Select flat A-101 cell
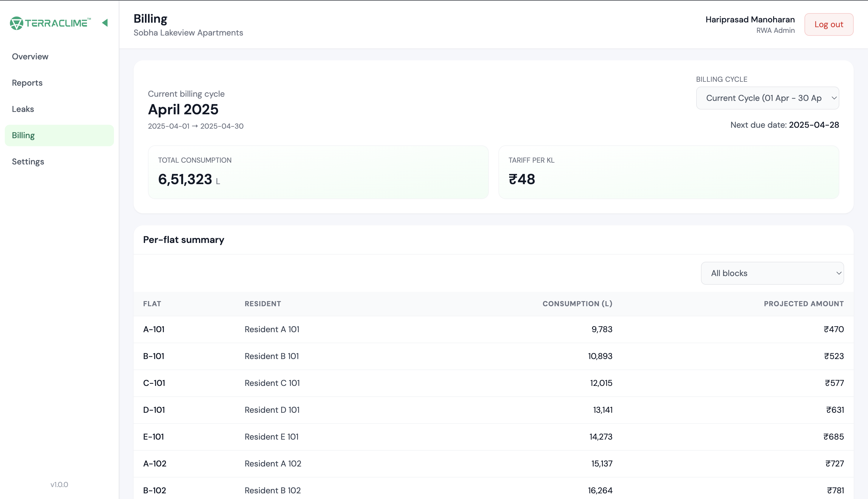868x499 pixels. pyautogui.click(x=154, y=329)
